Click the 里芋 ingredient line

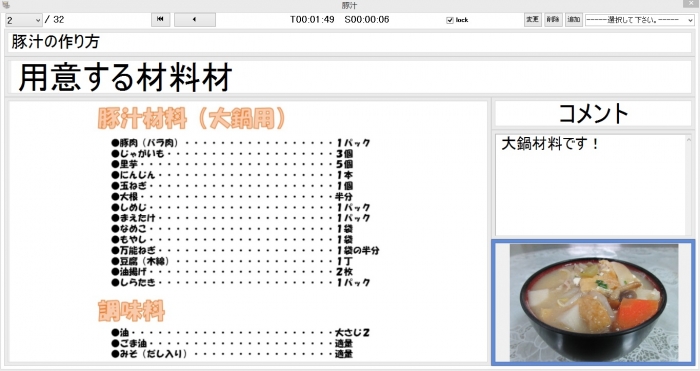[233, 164]
